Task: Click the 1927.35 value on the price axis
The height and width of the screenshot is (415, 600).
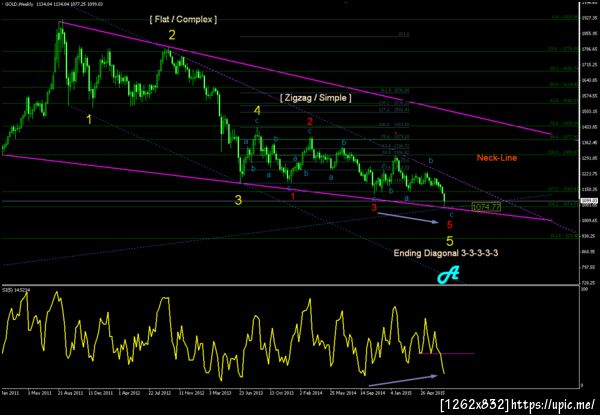Action: point(587,18)
